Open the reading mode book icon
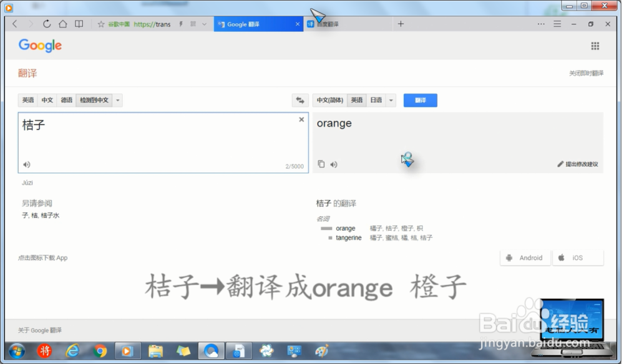624x364 pixels. 79,24
